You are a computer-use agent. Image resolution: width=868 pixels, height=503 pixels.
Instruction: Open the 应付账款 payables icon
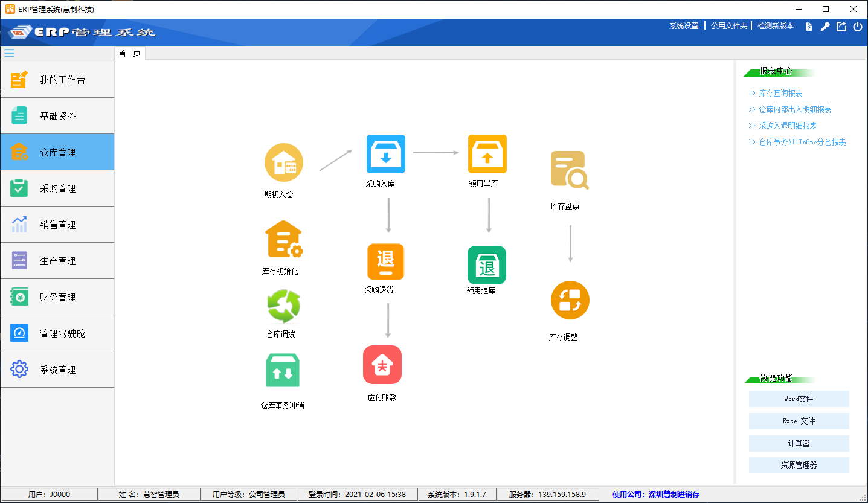click(382, 365)
